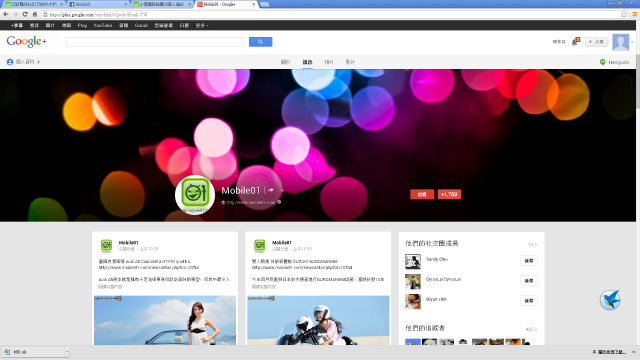Open the Hangouts chat icon

[x=602, y=62]
